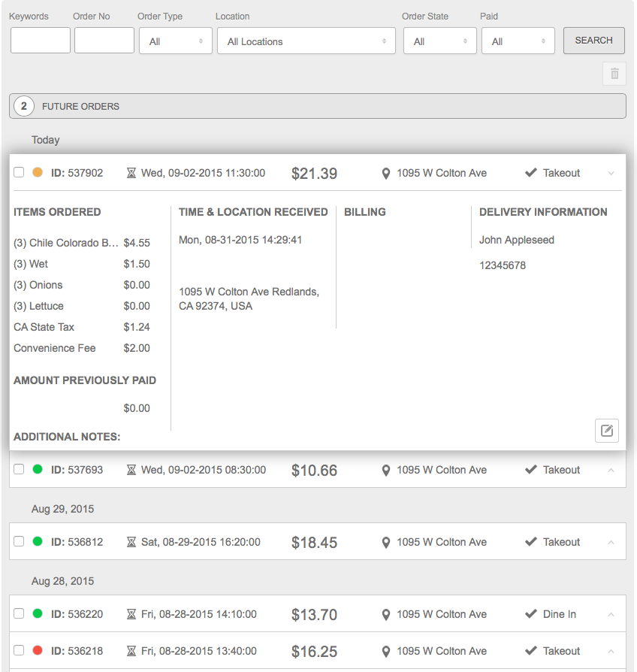This screenshot has width=637, height=672.
Task: Click the red status dot for order 536218
Action: 38,651
